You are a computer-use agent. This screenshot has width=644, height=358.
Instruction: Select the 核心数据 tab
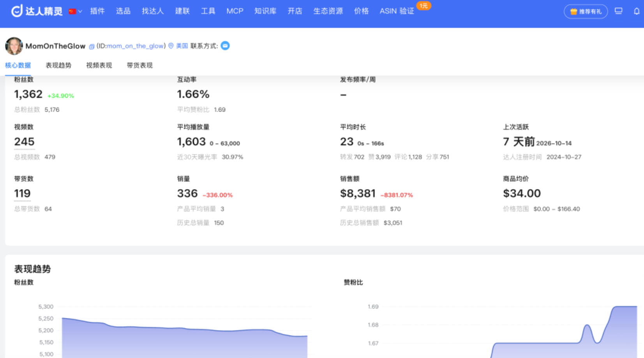tap(18, 65)
